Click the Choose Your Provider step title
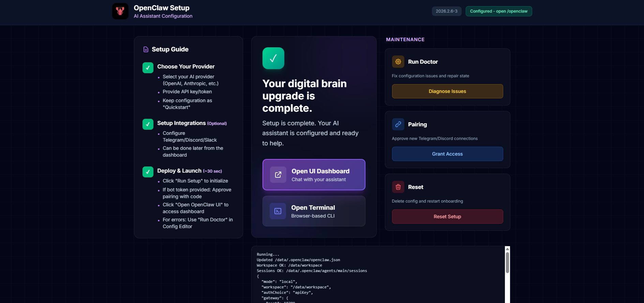The image size is (644, 303). (x=186, y=66)
